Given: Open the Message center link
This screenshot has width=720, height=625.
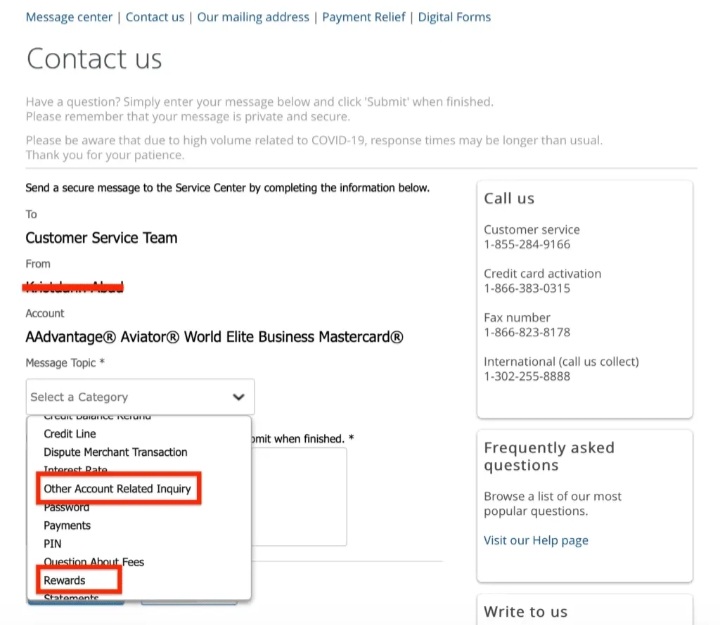Looking at the screenshot, I should tap(69, 17).
